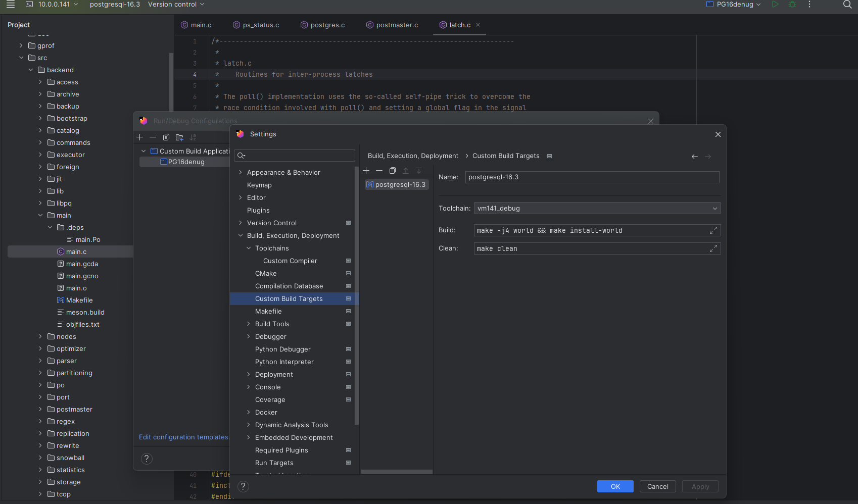Select Run Targets in Settings tree
The width and height of the screenshot is (858, 504).
(x=274, y=463)
